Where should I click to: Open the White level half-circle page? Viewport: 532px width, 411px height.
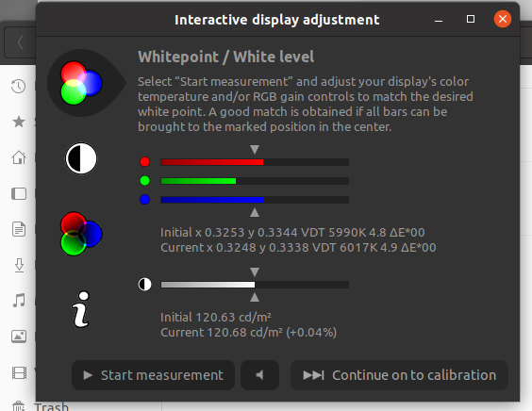(81, 158)
